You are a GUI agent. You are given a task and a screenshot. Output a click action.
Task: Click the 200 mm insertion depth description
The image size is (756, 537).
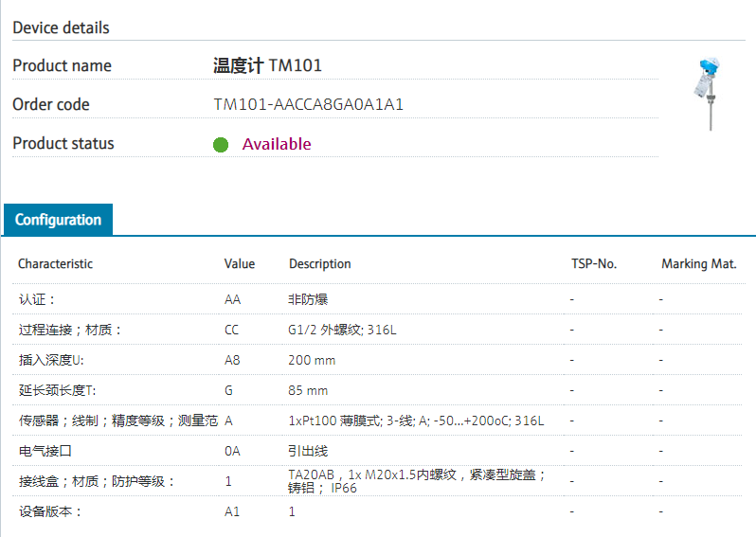pos(312,360)
